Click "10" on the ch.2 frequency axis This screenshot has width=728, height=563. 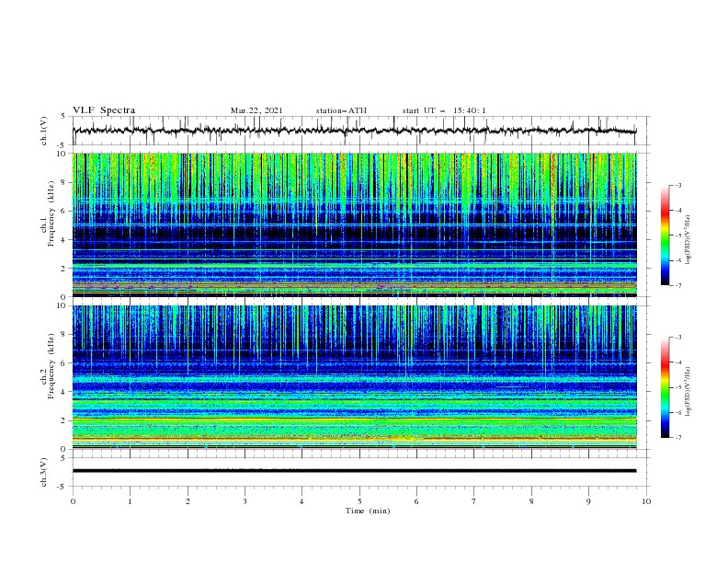61,305
